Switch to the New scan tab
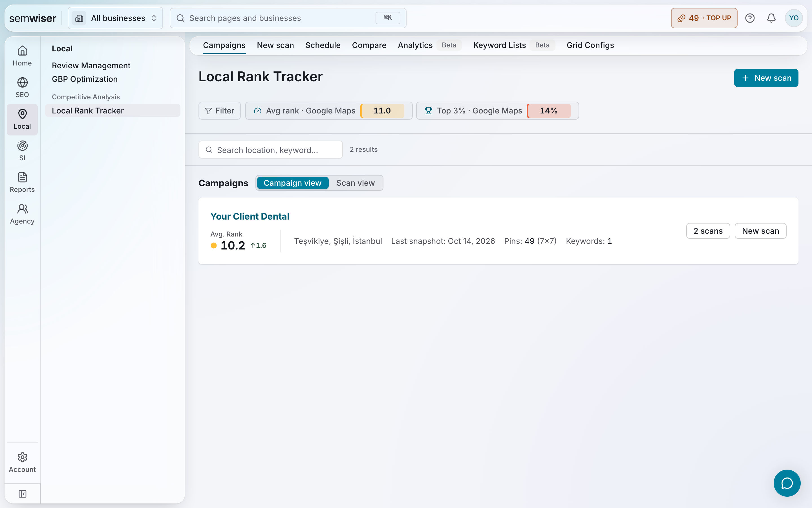812x508 pixels. [x=275, y=45]
